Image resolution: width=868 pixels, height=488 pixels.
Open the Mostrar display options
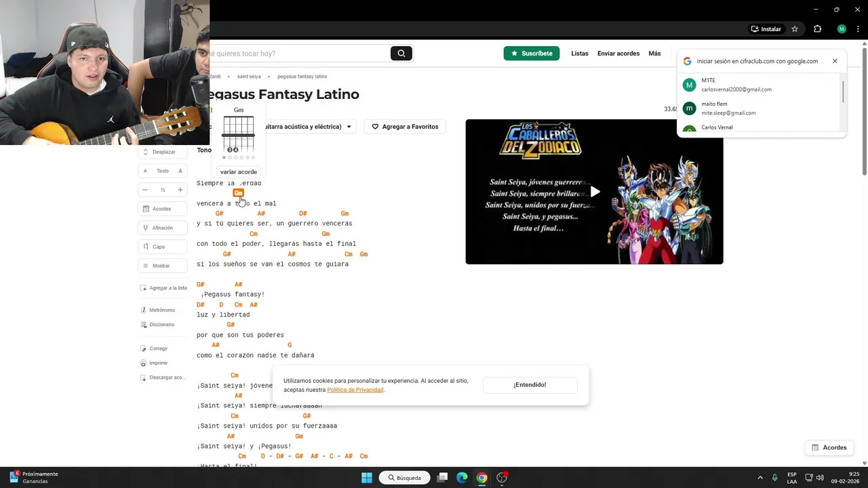(163, 266)
